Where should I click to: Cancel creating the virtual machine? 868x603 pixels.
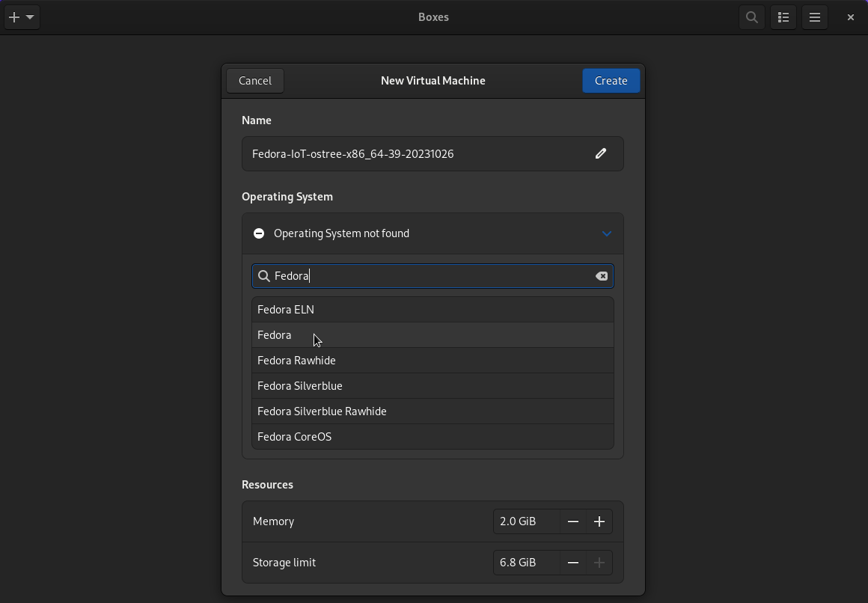point(254,80)
